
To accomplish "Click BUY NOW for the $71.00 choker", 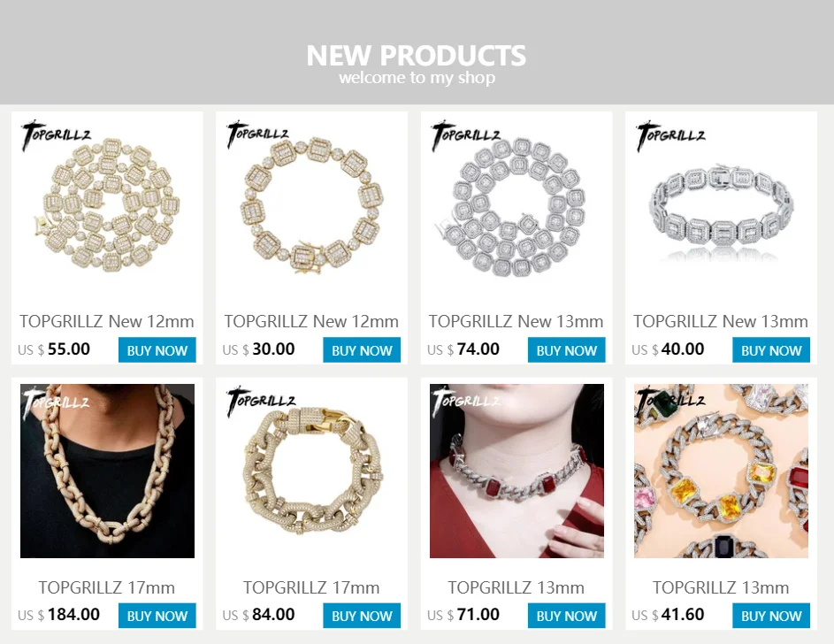I will coord(566,616).
